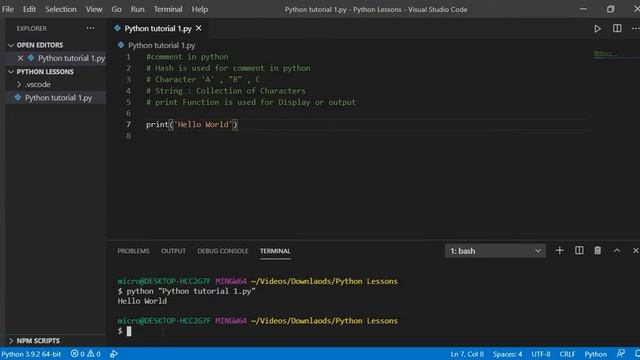Open the Help menu

tap(200, 9)
